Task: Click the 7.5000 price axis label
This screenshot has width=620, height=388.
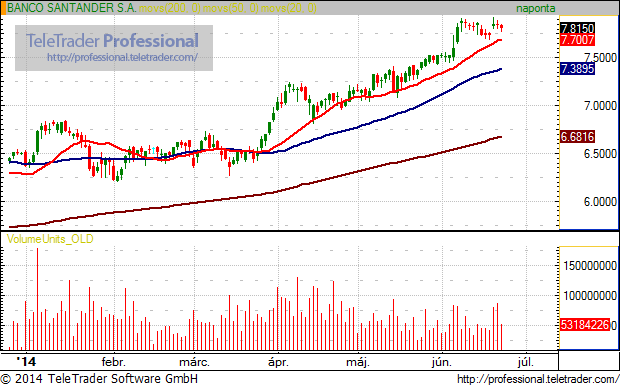Action: coord(600,58)
